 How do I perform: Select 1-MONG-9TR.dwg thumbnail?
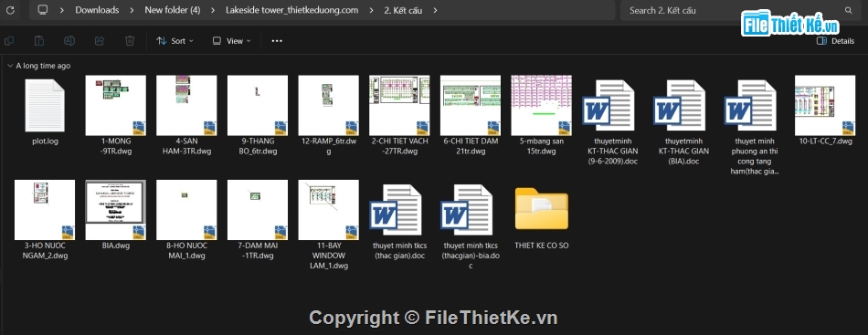(x=116, y=106)
